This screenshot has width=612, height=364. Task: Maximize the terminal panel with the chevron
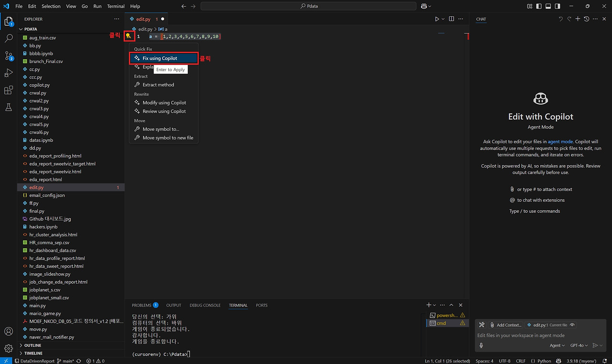pos(451,305)
